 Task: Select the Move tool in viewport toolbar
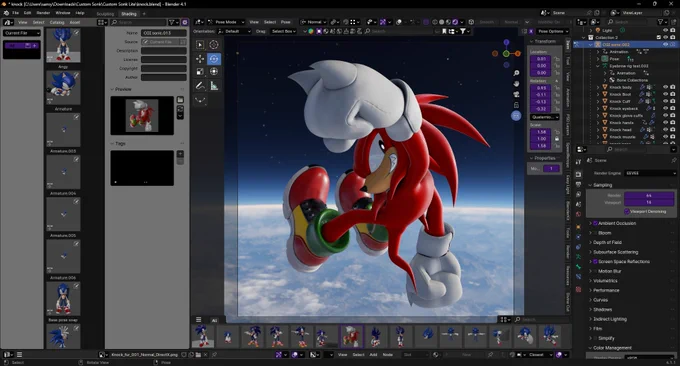(200, 59)
